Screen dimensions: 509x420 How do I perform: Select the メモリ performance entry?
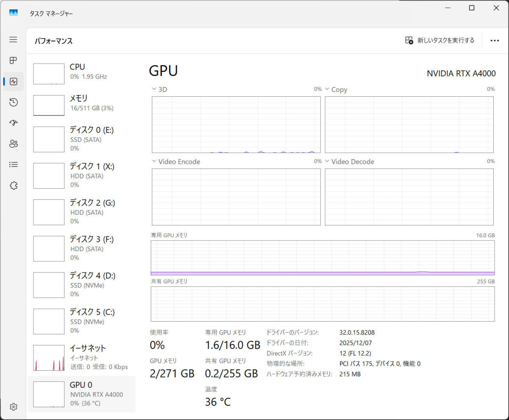82,105
